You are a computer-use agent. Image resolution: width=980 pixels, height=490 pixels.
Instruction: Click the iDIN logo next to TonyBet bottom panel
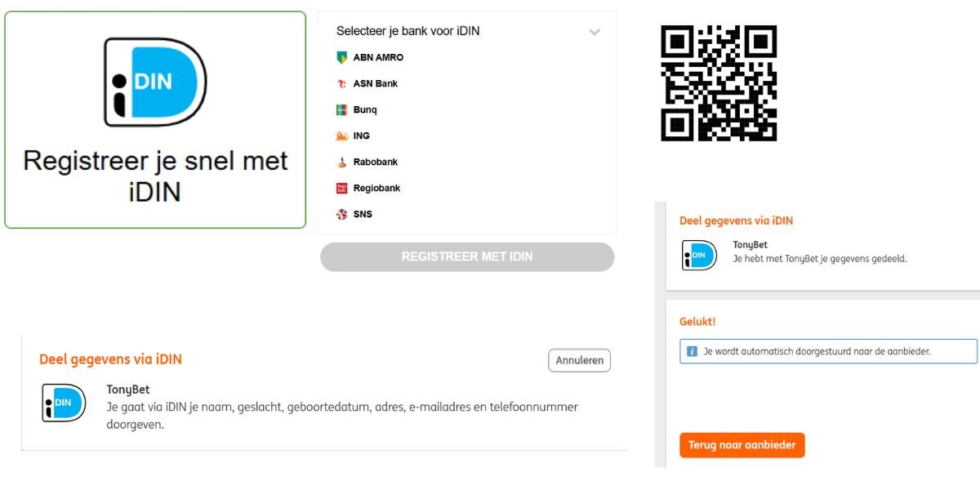click(64, 403)
